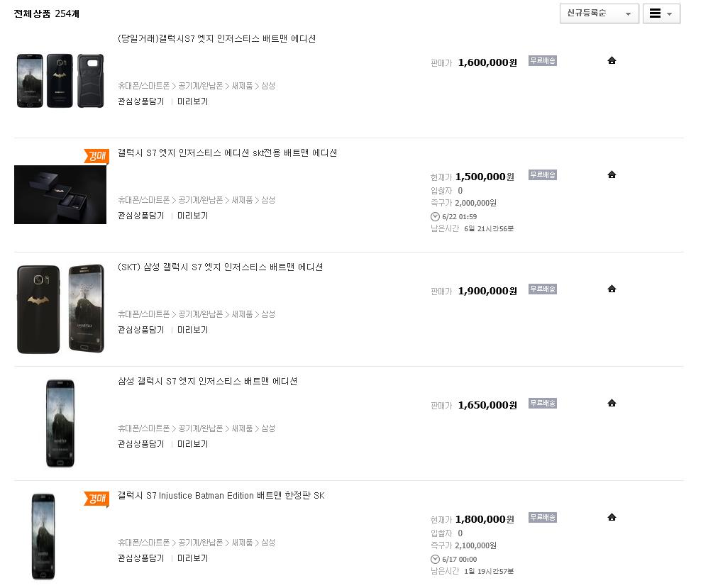Click 미리보기 on the Injustice Batman Edition listing
The image size is (713, 588).
(193, 558)
